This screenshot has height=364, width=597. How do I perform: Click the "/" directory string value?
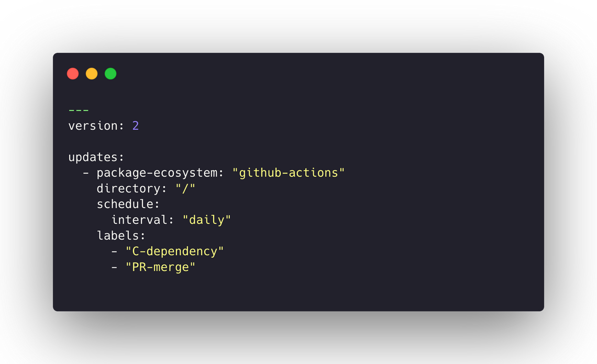point(185,189)
